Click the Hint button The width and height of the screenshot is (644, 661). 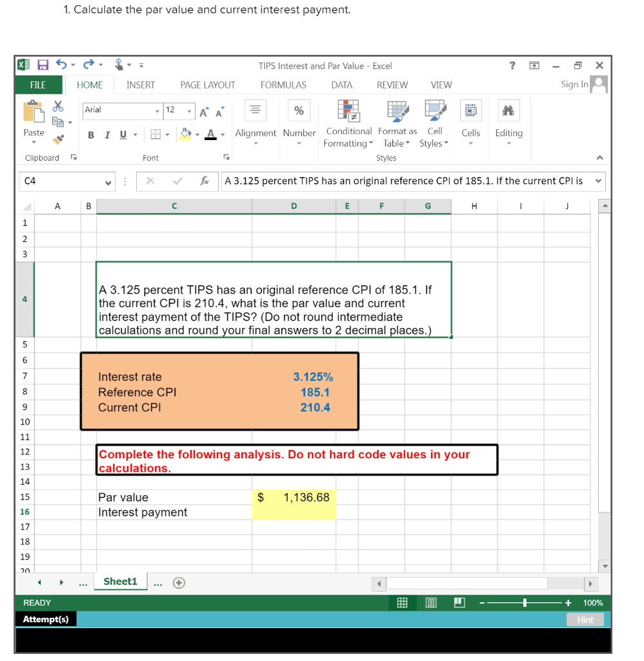click(x=585, y=619)
